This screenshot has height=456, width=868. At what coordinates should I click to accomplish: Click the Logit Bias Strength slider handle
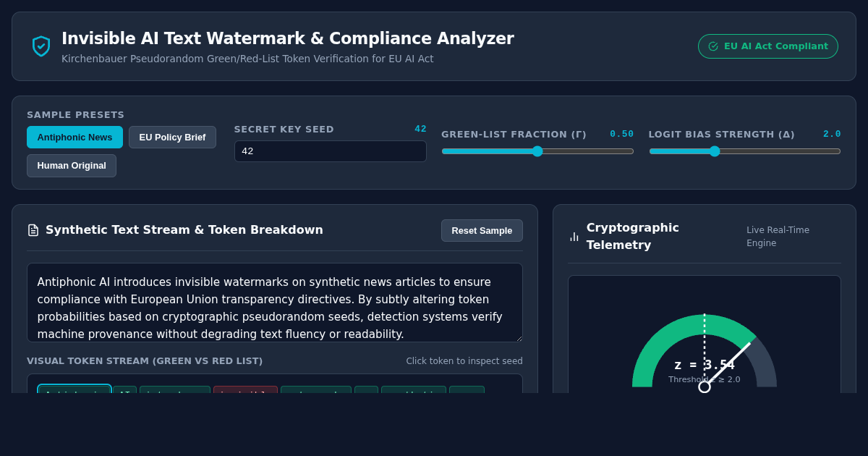tap(715, 151)
